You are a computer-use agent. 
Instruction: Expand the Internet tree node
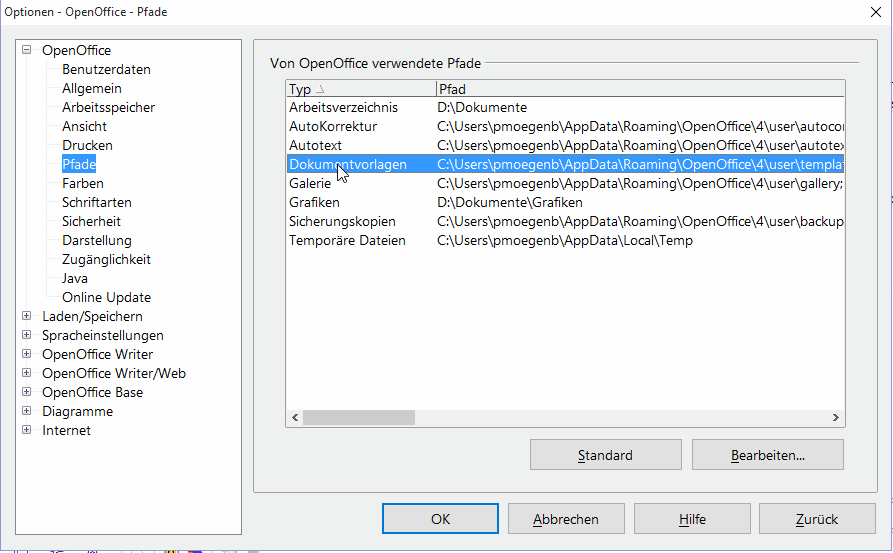click(x=27, y=431)
